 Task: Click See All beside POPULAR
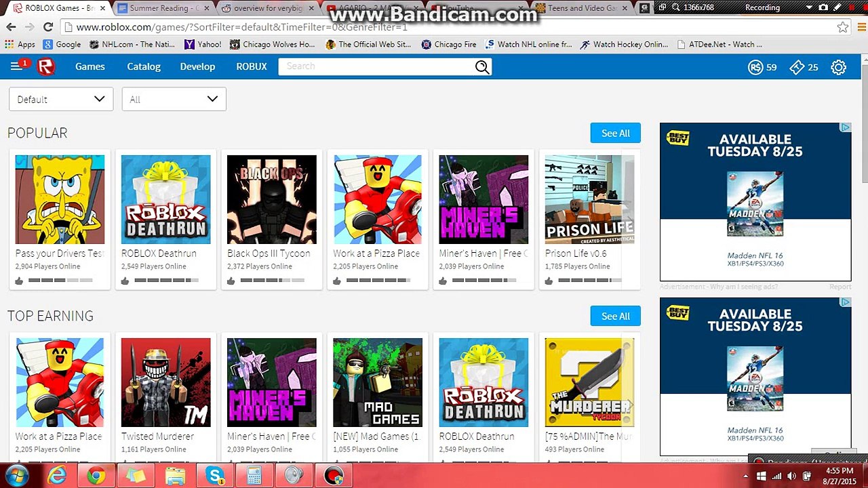point(616,133)
